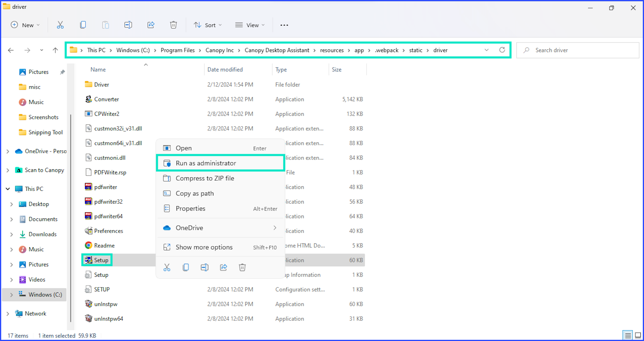Open the See more ellipsis menu
644x341 pixels.
coord(284,25)
